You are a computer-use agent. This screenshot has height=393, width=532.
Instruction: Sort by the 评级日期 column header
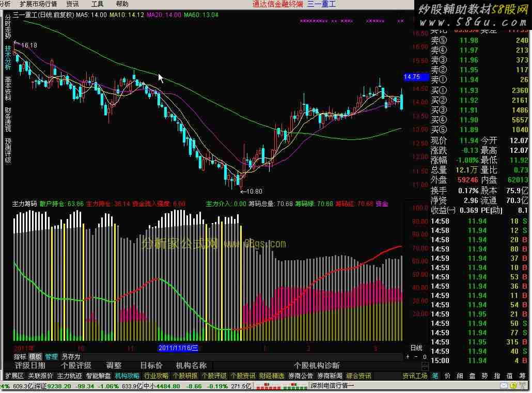pyautogui.click(x=30, y=366)
